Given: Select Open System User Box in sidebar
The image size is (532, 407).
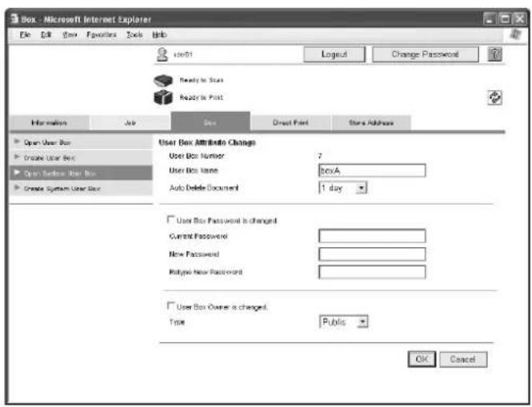Looking at the screenshot, I should tap(81, 173).
